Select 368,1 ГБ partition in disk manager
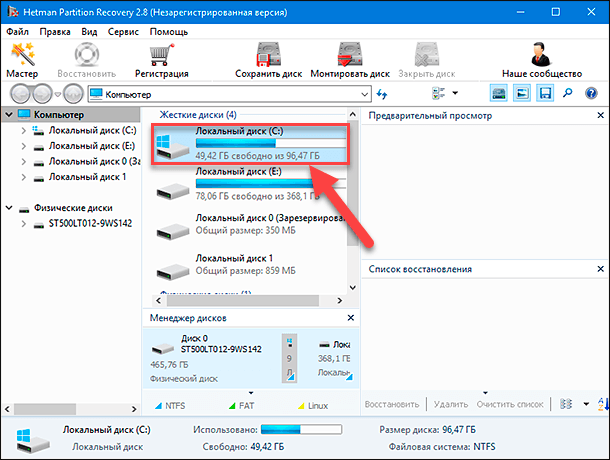The image size is (610, 460). (x=334, y=358)
